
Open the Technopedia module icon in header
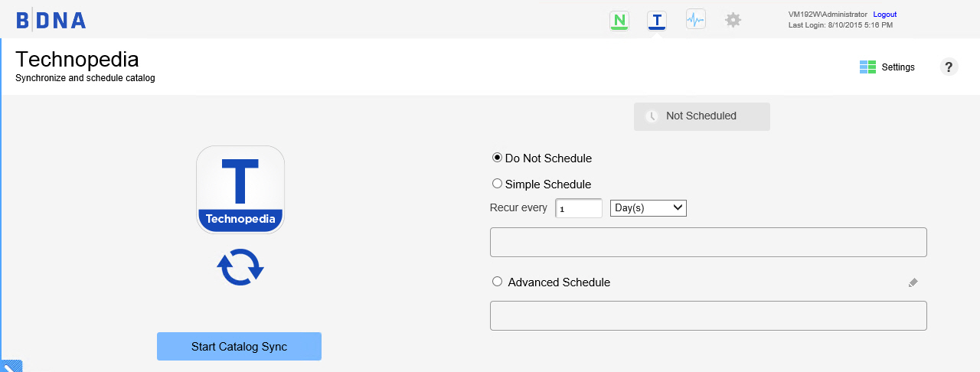[x=656, y=21]
